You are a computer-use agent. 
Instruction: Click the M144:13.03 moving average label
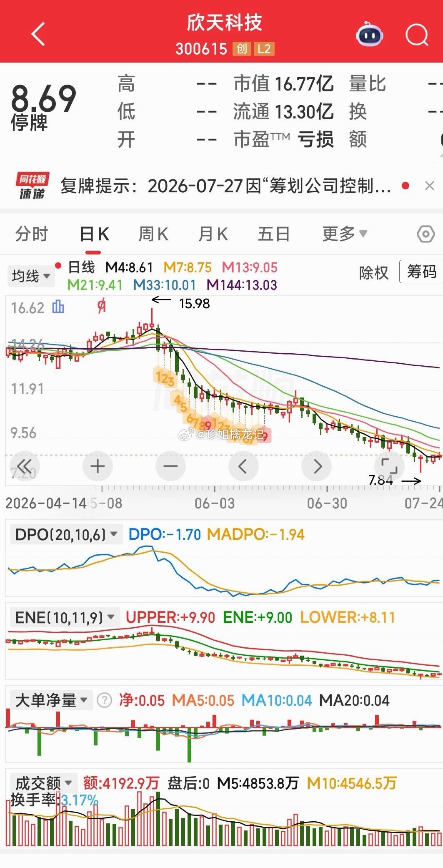tap(242, 285)
